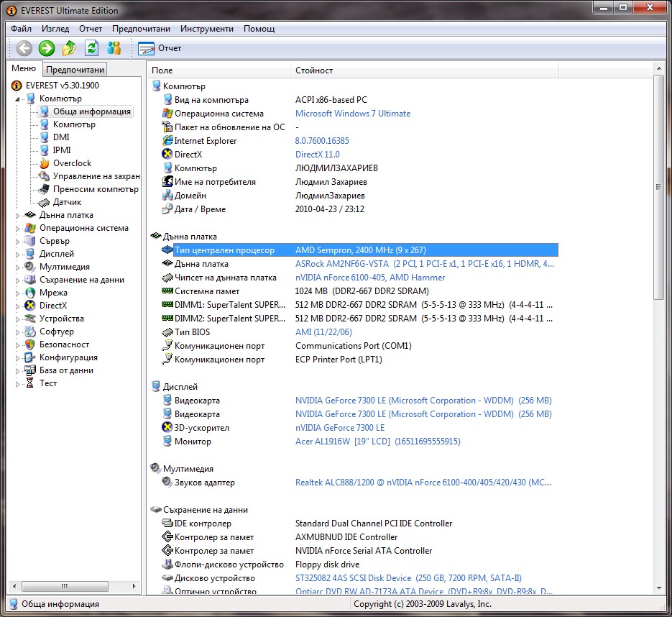Open the Изглед menu

[x=55, y=29]
